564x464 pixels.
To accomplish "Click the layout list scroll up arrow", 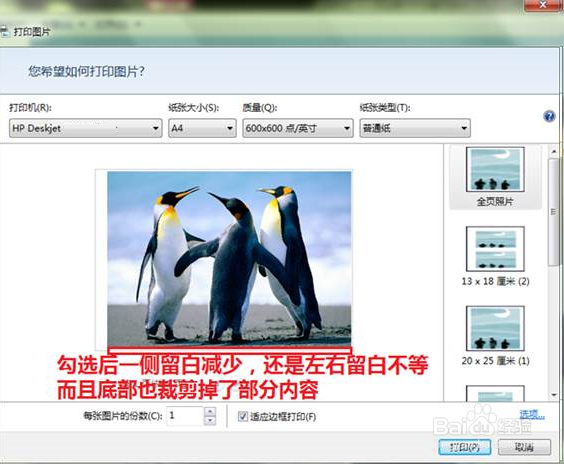I will tap(554, 151).
